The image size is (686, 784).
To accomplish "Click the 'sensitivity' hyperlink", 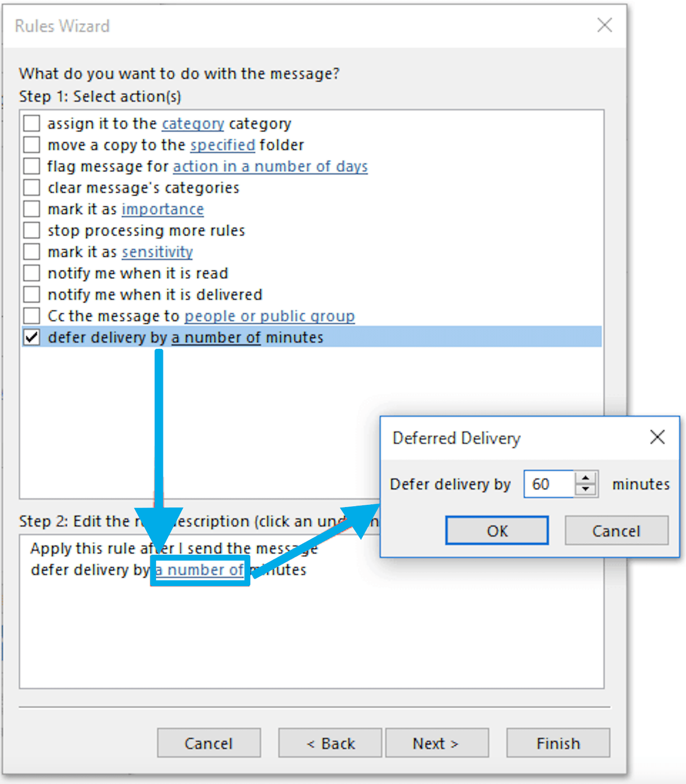I will coord(156,252).
